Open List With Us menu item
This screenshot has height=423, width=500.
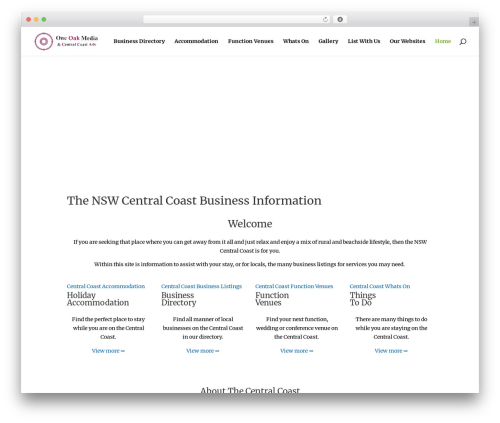[364, 41]
